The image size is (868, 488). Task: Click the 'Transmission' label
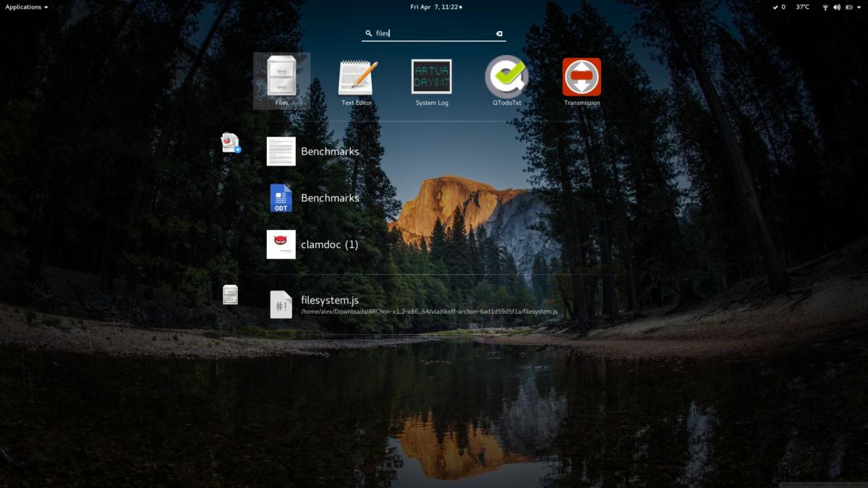point(582,103)
